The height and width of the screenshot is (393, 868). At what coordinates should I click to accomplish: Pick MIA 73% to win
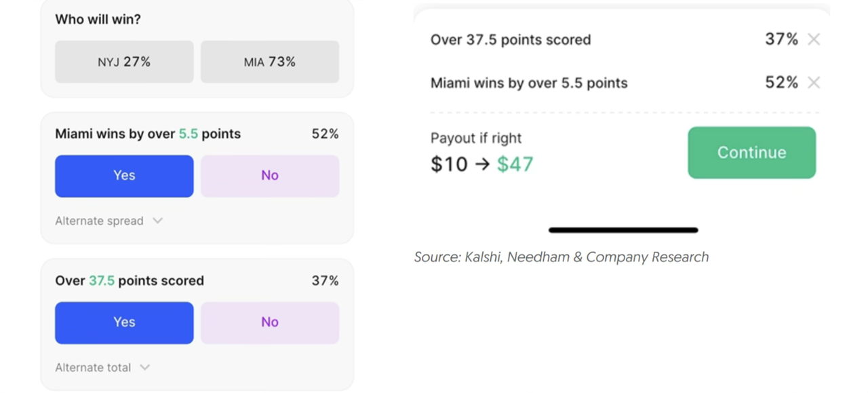point(270,62)
